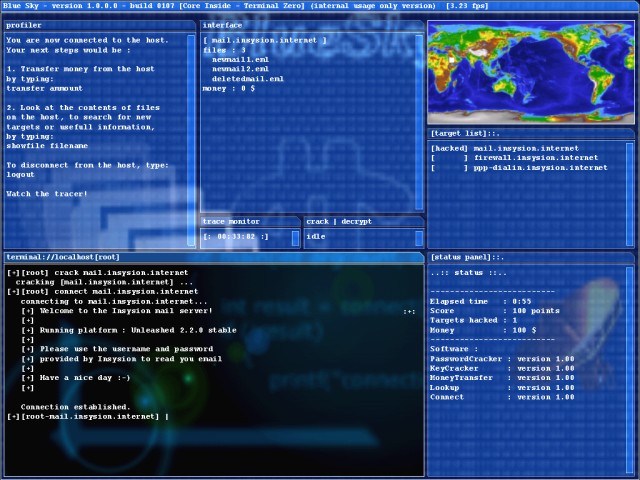Click the PasswordCracker version 1.00 entry

[502, 359]
